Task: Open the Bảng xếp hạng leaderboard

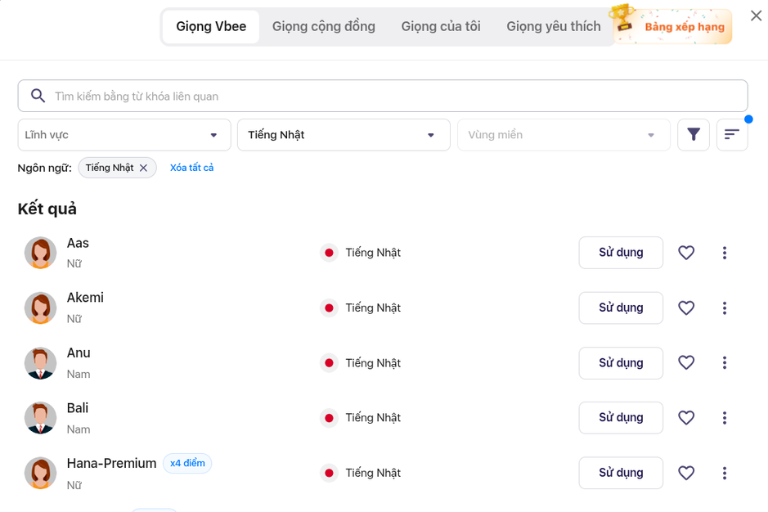Action: tap(672, 26)
